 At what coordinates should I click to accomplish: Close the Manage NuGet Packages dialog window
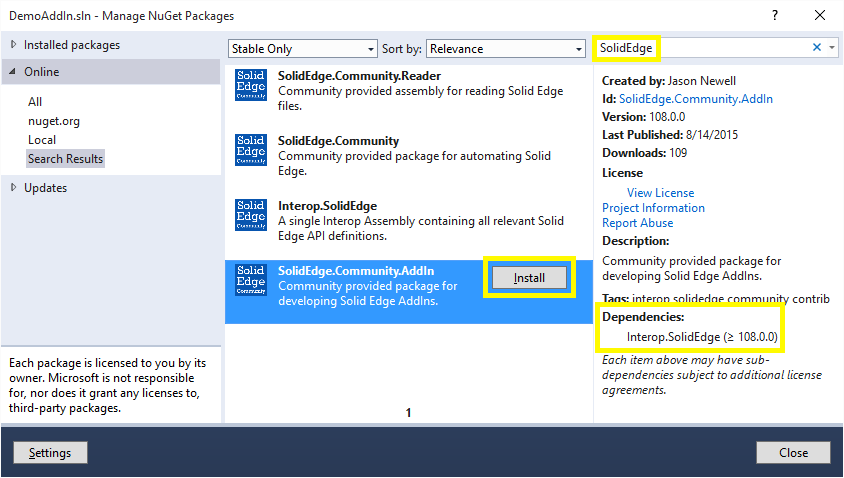coord(820,15)
